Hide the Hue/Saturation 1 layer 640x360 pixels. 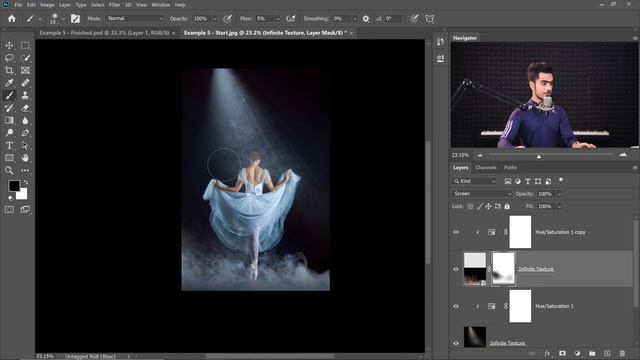pos(456,307)
